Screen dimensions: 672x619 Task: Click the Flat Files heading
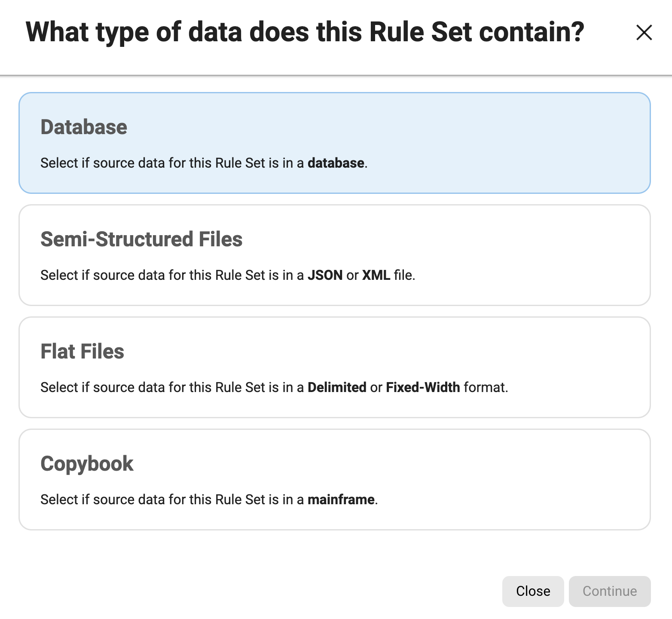coord(82,351)
